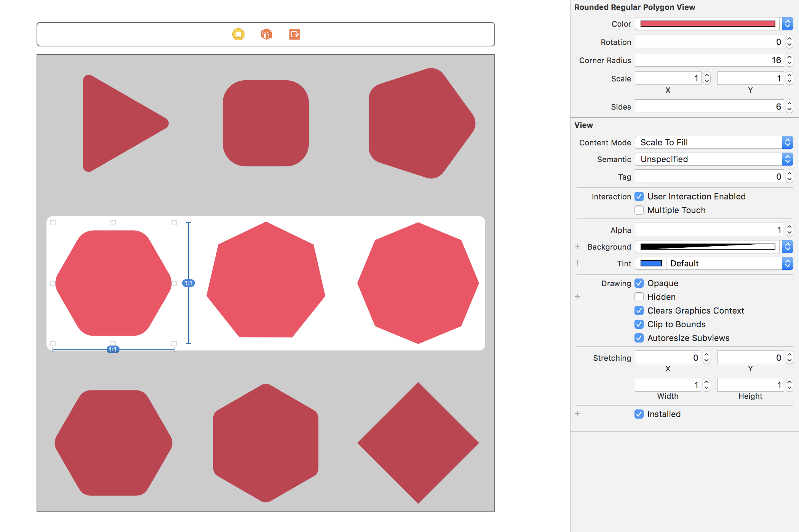The width and height of the screenshot is (799, 532).
Task: Open the Semantic dropdown
Action: 714,159
